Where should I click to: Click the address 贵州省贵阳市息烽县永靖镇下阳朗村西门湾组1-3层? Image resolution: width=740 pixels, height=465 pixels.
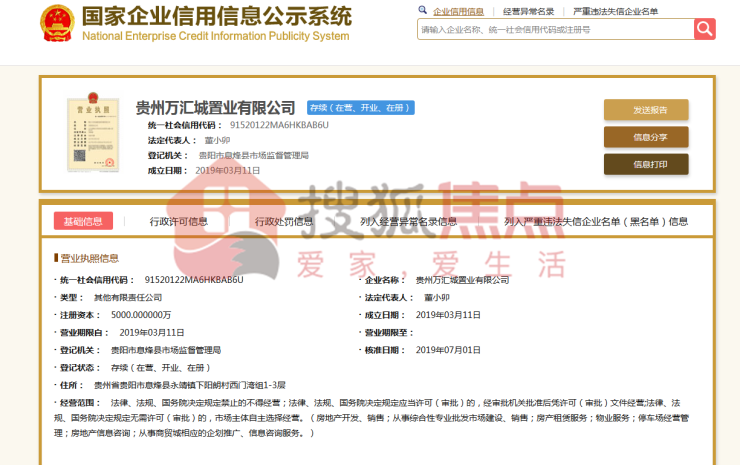pyautogui.click(x=190, y=385)
